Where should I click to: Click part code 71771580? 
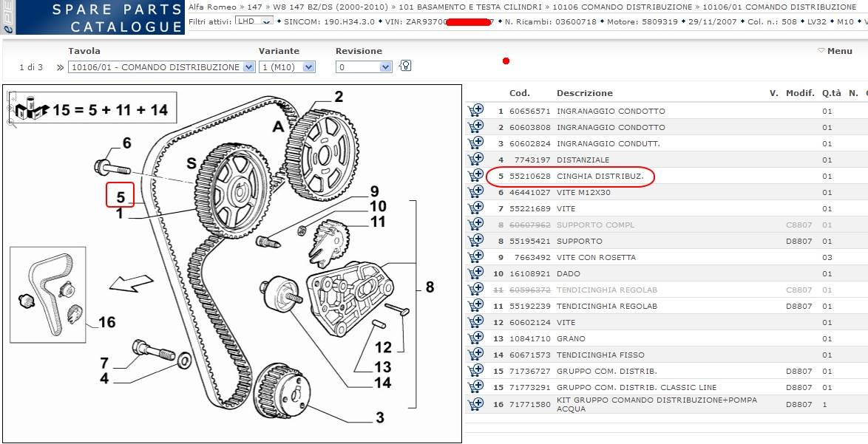tap(530, 405)
